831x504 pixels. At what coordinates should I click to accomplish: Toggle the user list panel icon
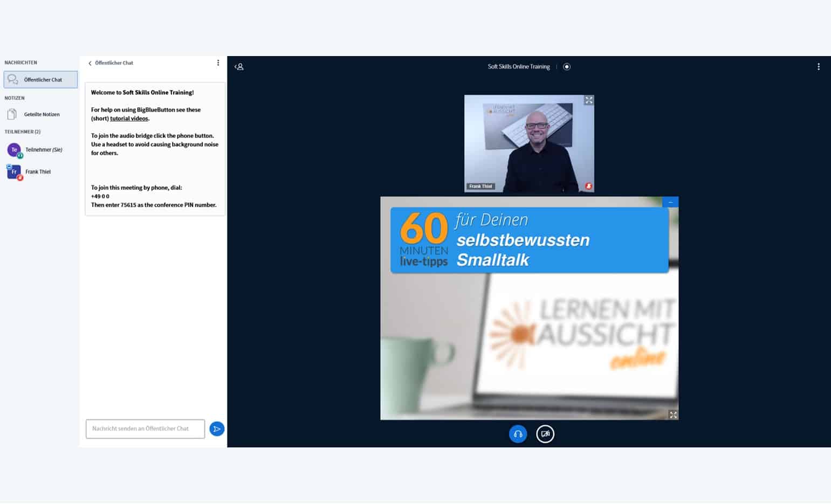tap(239, 67)
